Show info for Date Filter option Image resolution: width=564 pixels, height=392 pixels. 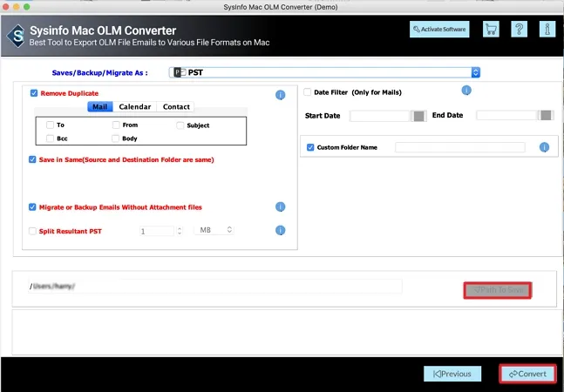click(466, 91)
